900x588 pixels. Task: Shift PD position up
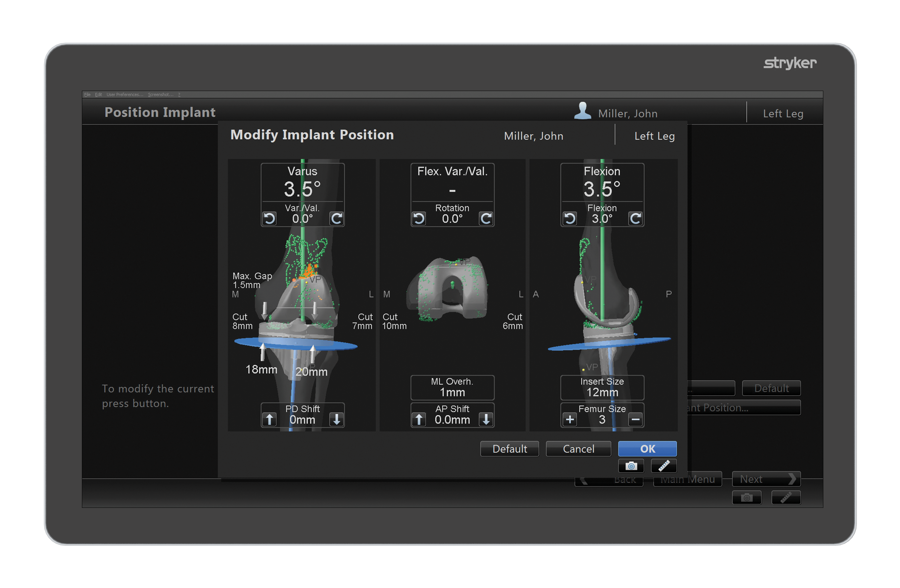pyautogui.click(x=269, y=419)
